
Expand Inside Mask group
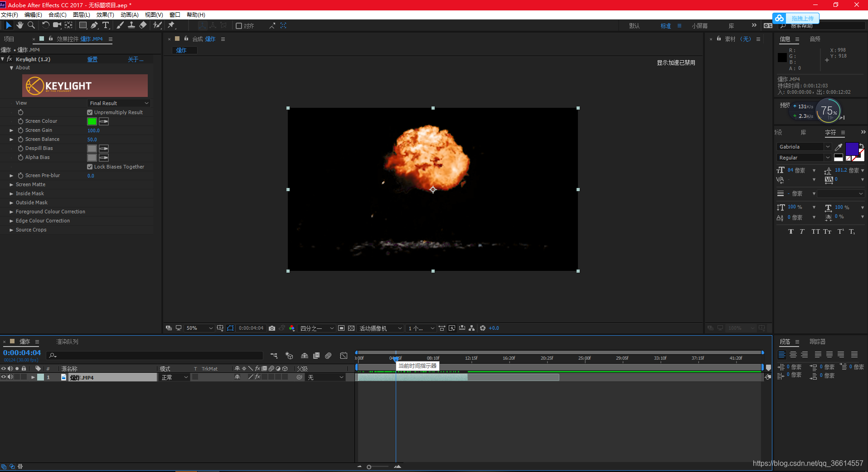11,194
